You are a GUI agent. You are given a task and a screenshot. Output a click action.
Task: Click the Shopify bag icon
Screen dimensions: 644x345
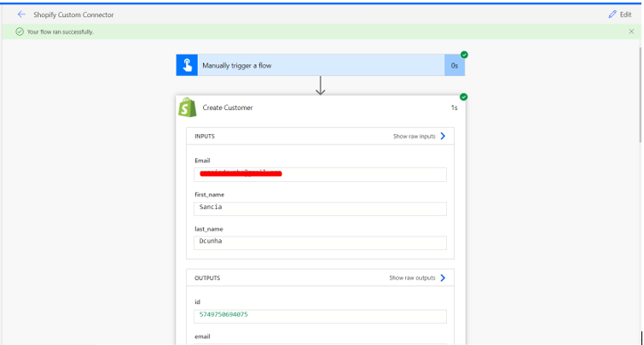click(x=188, y=108)
